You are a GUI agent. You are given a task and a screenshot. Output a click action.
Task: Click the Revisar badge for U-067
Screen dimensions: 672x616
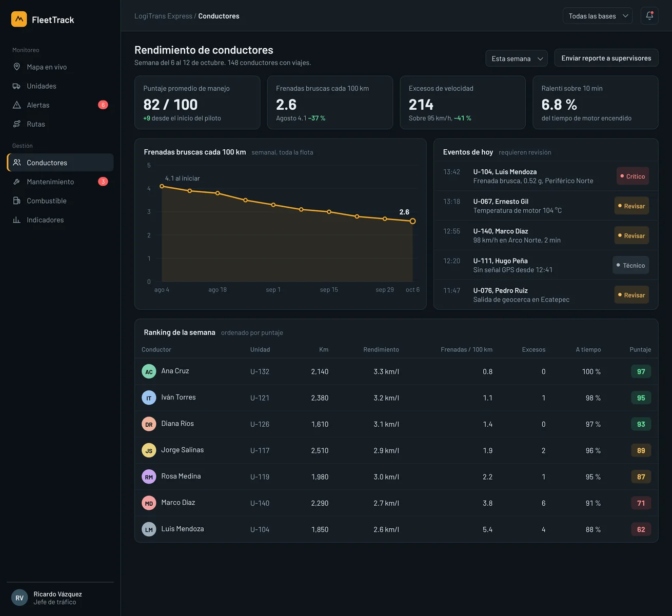[631, 206]
